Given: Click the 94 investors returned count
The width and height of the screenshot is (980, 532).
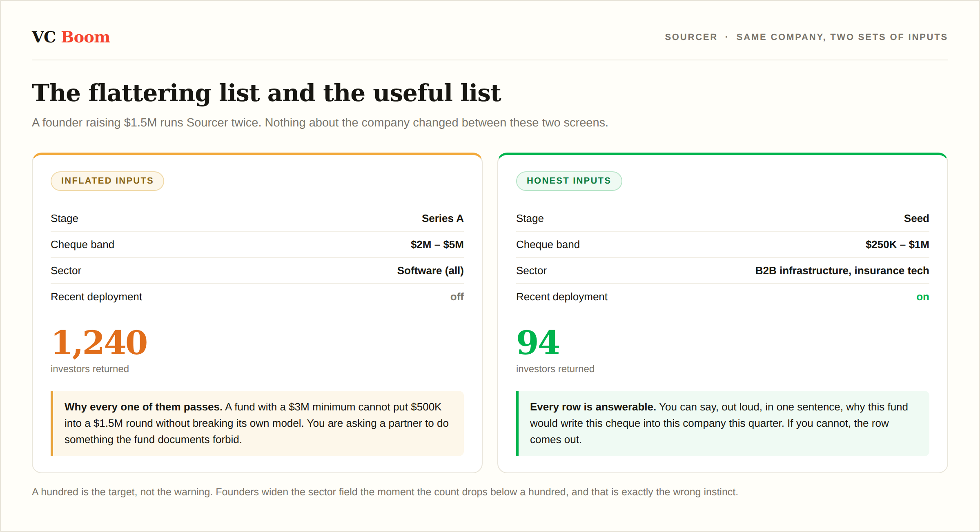Looking at the screenshot, I should click(x=538, y=342).
